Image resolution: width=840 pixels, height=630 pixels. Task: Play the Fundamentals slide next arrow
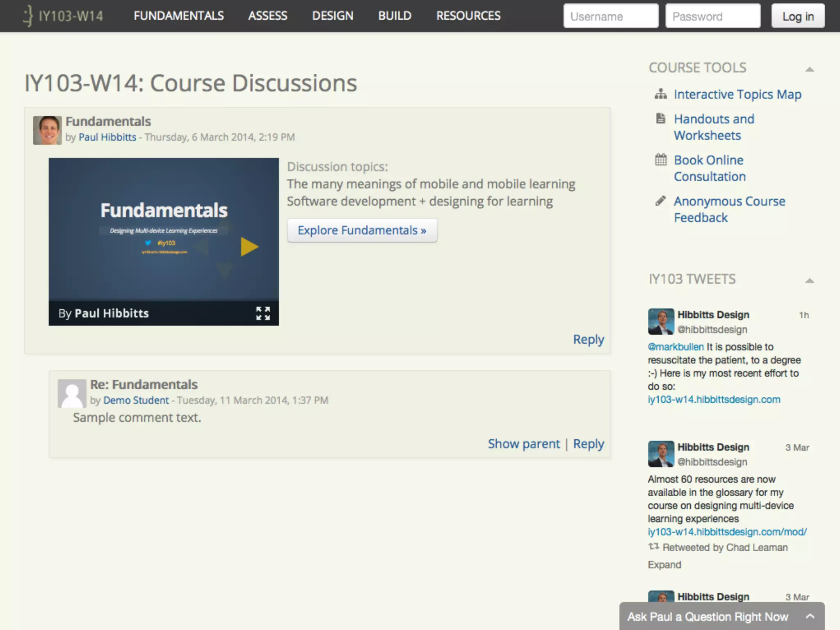click(249, 247)
